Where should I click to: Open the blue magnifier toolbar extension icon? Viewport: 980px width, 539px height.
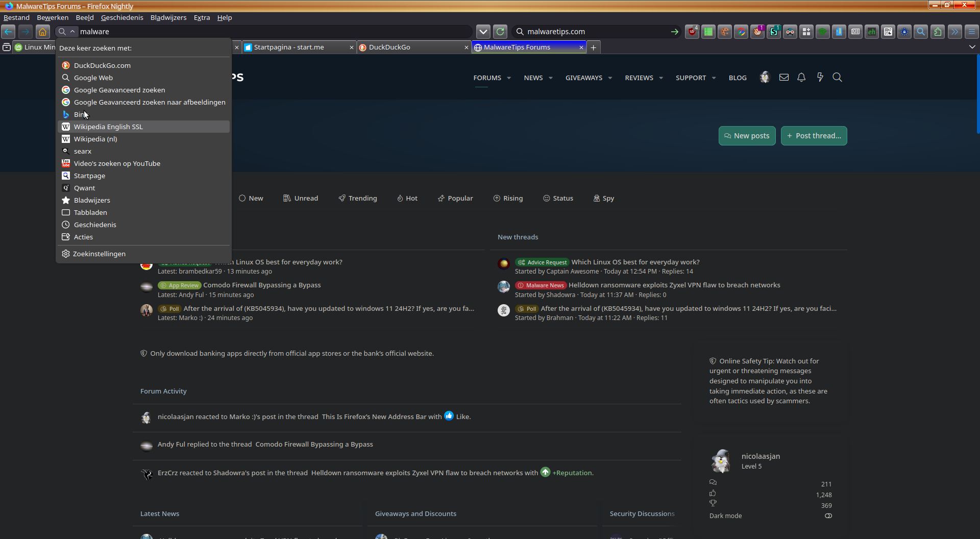pos(921,32)
